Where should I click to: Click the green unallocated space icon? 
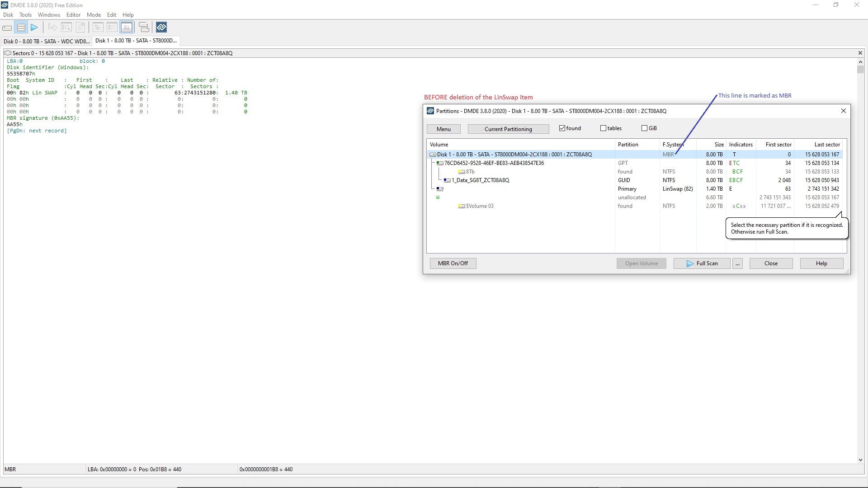coord(438,197)
